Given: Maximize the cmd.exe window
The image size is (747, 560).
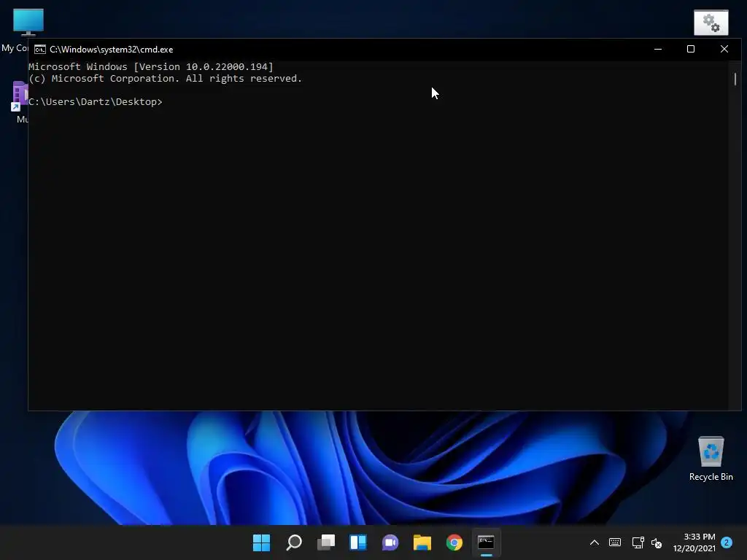Looking at the screenshot, I should pyautogui.click(x=691, y=49).
